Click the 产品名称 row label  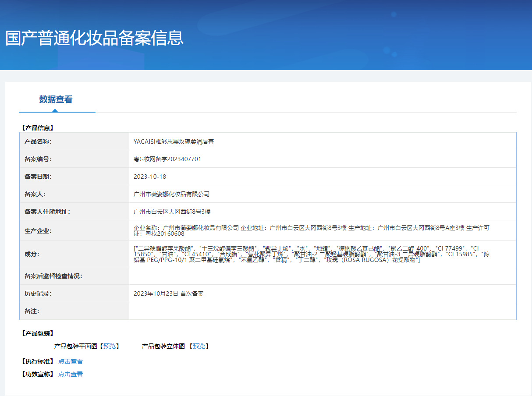pos(38,141)
